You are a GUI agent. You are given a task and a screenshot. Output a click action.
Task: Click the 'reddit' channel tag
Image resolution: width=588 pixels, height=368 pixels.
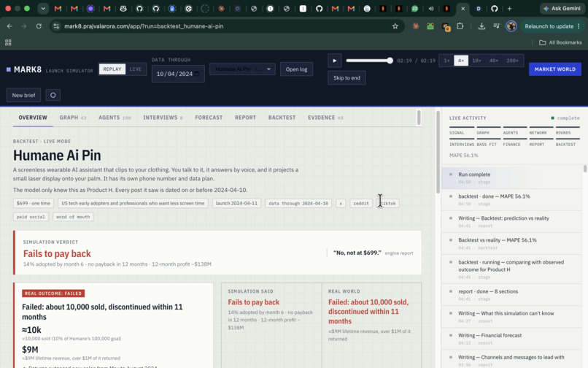[361, 203]
